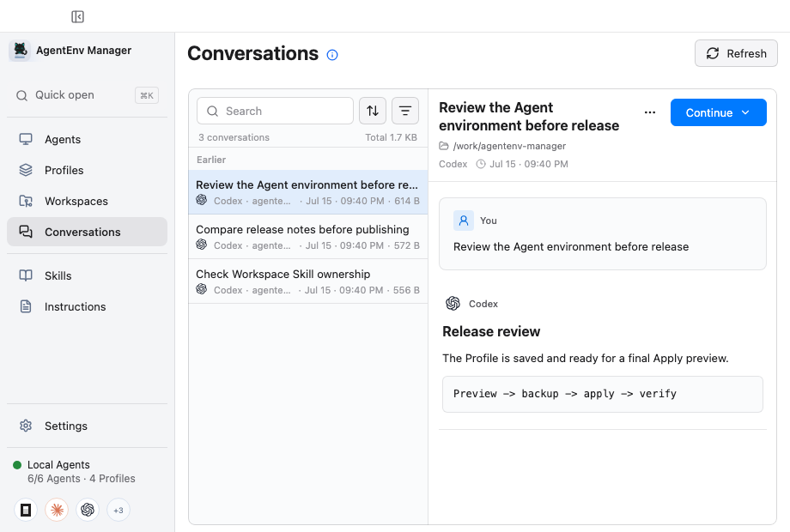This screenshot has height=532, width=790.
Task: Click the Continue button
Action: coord(719,112)
